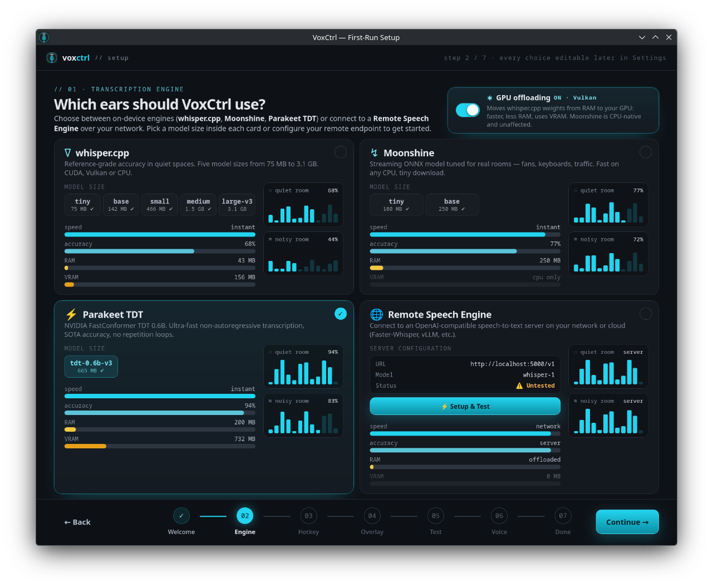Click the Parakeet TDT card title
This screenshot has height=588, width=713.
pyautogui.click(x=113, y=315)
